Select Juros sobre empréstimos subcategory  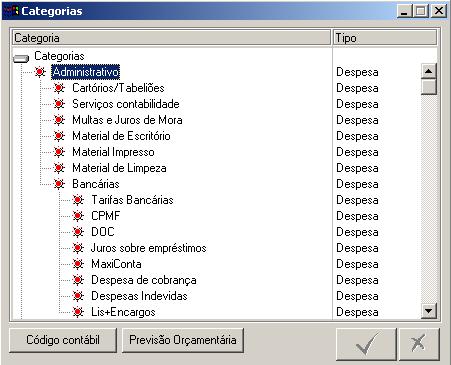point(149,248)
